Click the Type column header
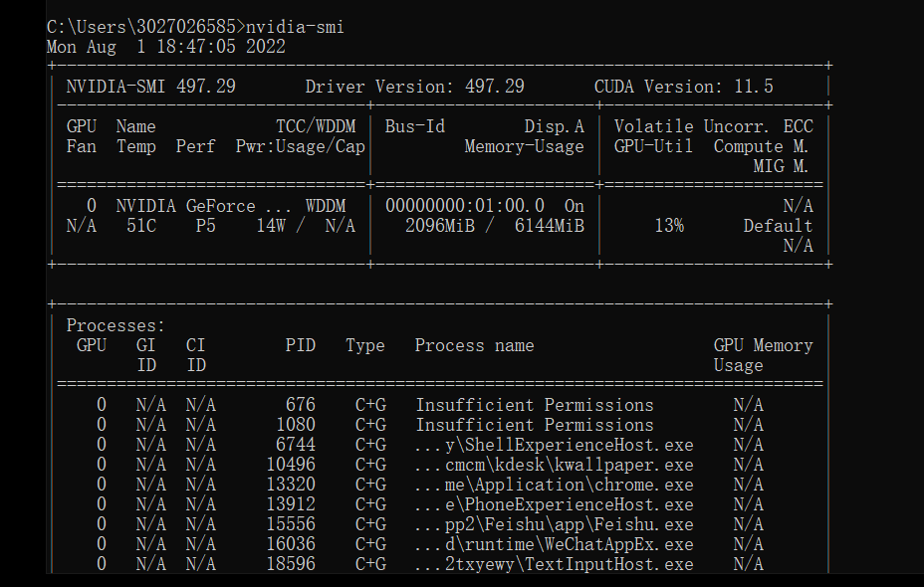The width and height of the screenshot is (924, 587). (364, 345)
